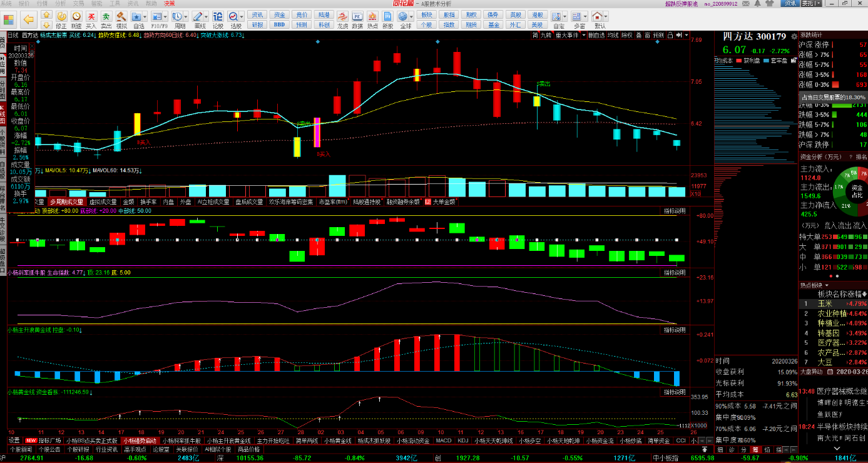
Task: Expand the 画线 dropdown arrow
Action: 206,15
